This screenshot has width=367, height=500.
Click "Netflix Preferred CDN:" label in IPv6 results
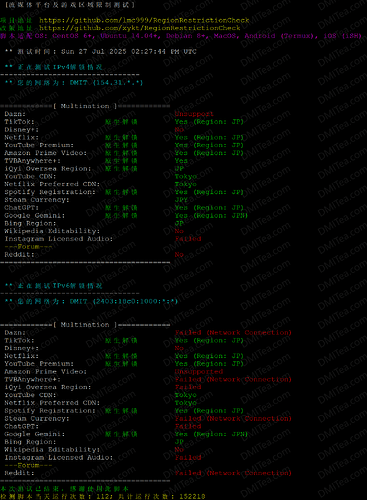click(x=52, y=403)
